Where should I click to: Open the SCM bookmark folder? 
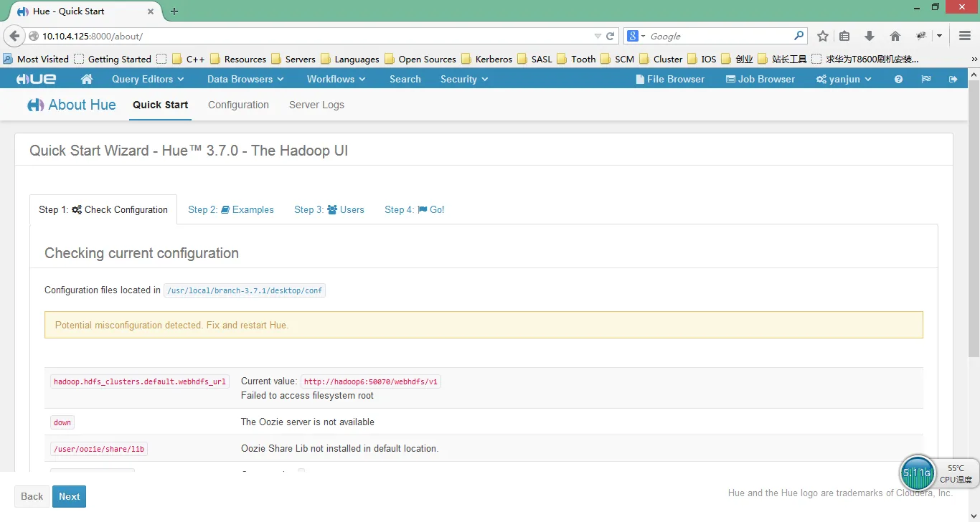coord(618,59)
